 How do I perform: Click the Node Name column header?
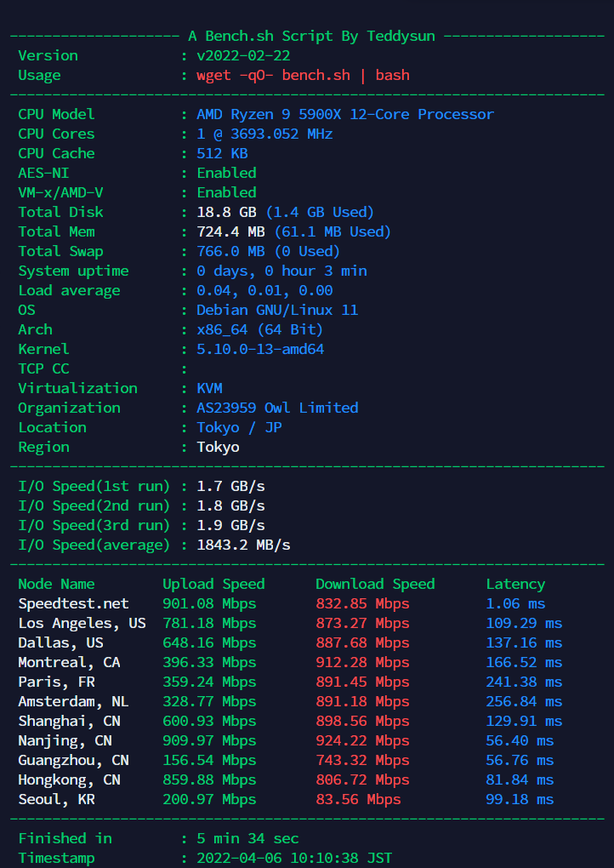point(56,584)
